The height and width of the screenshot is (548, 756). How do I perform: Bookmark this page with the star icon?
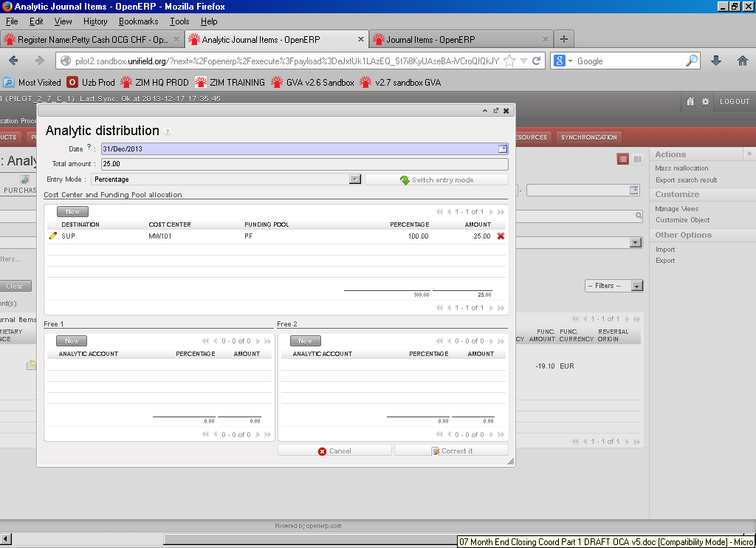point(509,61)
